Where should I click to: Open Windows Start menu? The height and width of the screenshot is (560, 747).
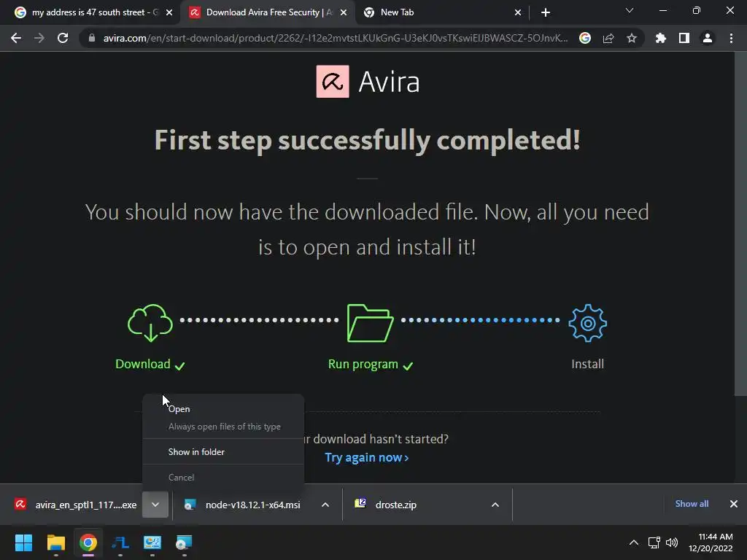pyautogui.click(x=23, y=542)
